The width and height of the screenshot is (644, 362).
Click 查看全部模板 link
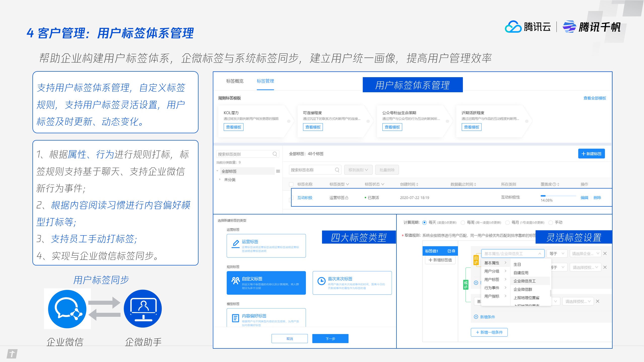coord(595,98)
